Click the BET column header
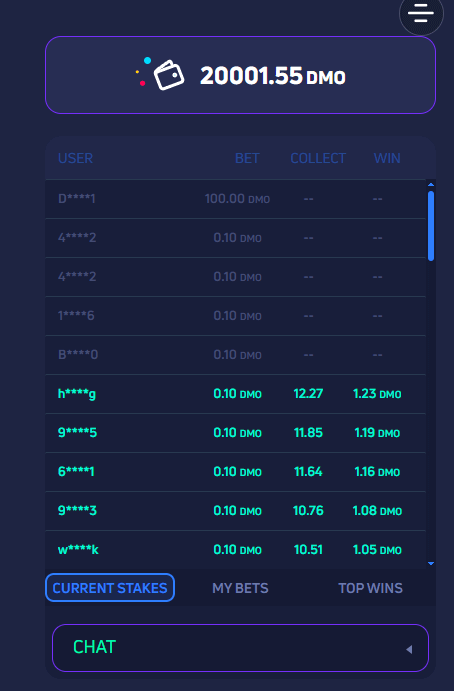The height and width of the screenshot is (691, 454). click(x=247, y=158)
